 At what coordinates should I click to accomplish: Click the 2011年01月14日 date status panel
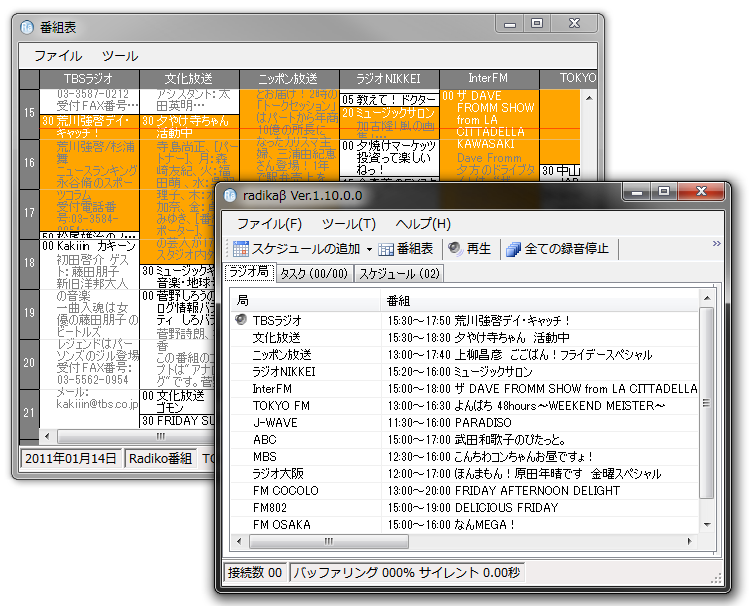[71, 458]
